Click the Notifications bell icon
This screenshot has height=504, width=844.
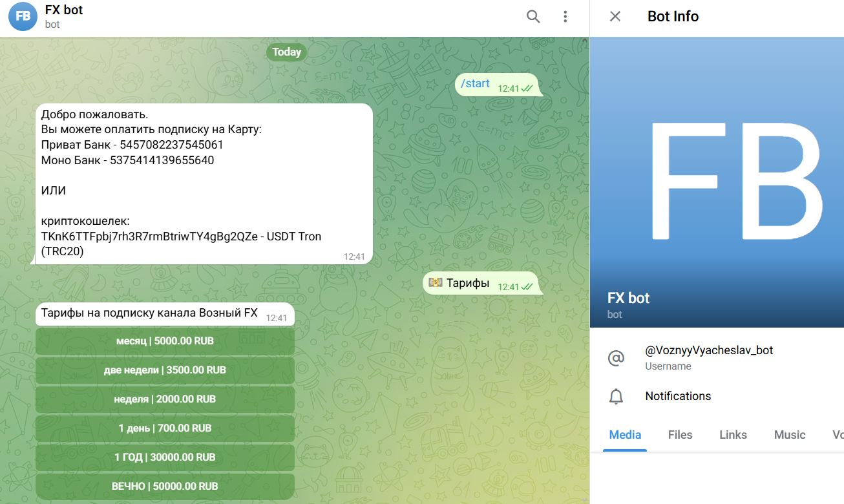[617, 397]
